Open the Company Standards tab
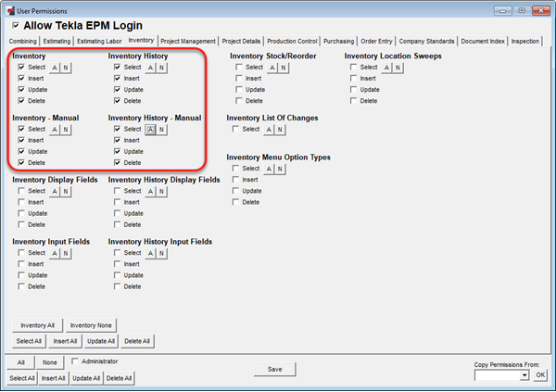Viewport: 556px width, 392px height. click(426, 41)
